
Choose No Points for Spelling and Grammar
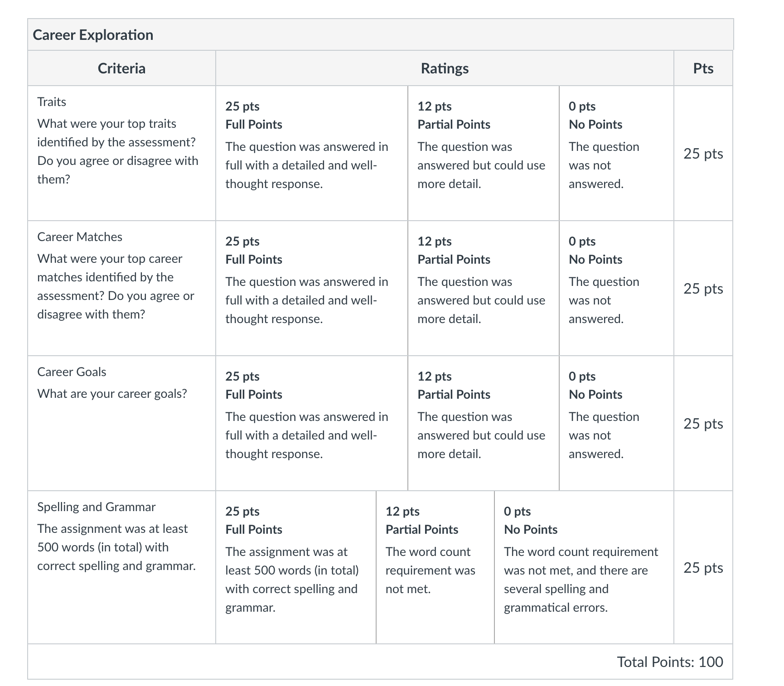coord(584,567)
